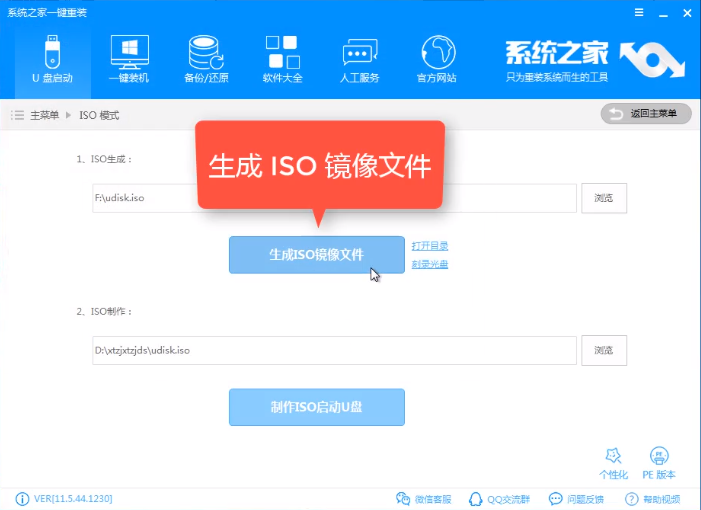The image size is (701, 510).
Task: Open 人工服务 human support
Action: pyautogui.click(x=360, y=57)
